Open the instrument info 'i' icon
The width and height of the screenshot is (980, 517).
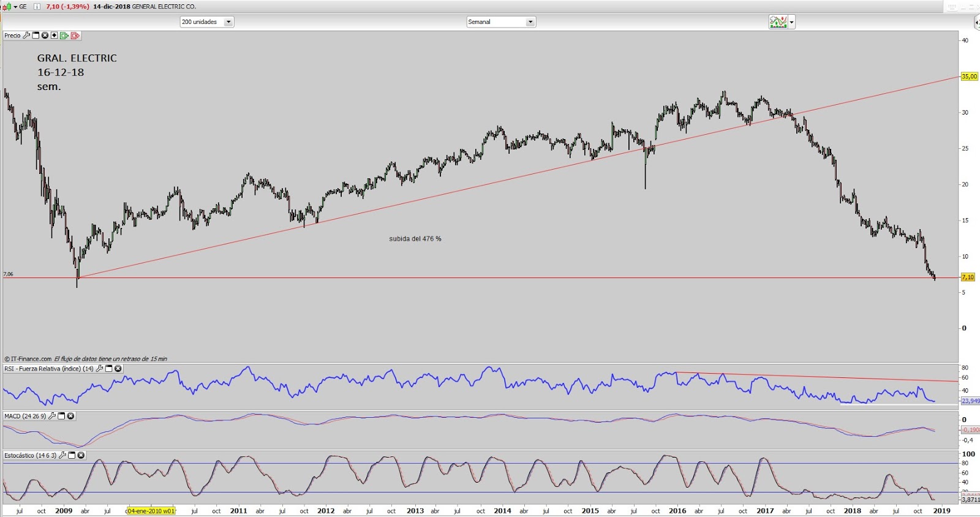37,7
